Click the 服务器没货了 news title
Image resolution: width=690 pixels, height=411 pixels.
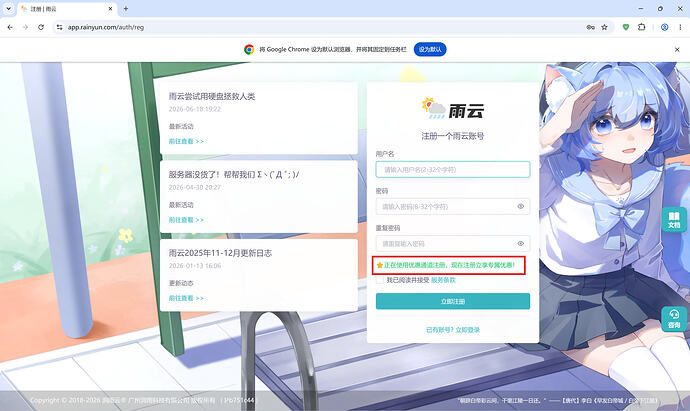pyautogui.click(x=234, y=175)
